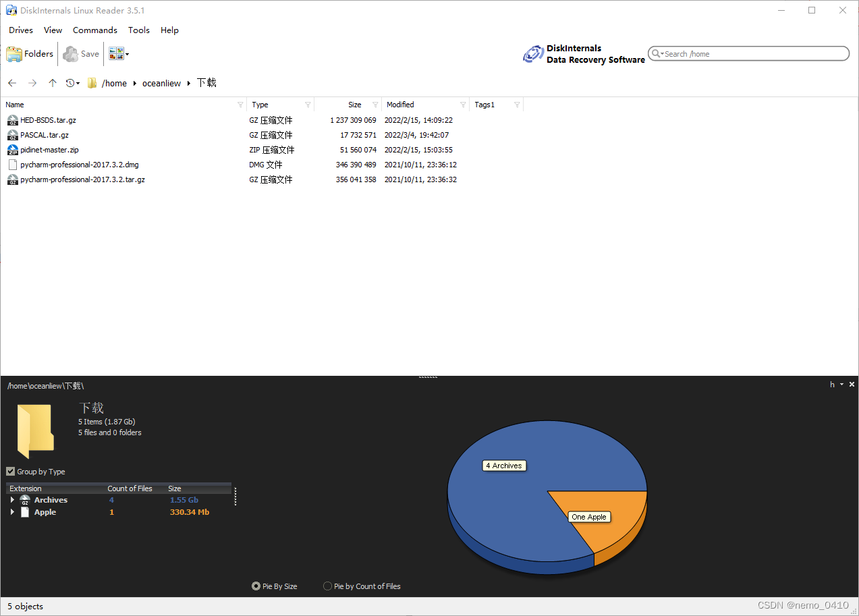This screenshot has height=616, width=859.
Task: Select the pidinet-master.zip file icon
Action: (x=13, y=150)
